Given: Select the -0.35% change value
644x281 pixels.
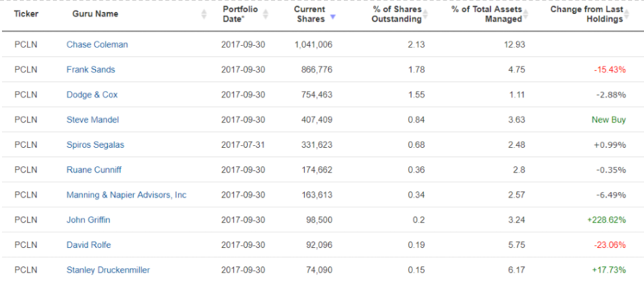Looking at the screenshot, I should point(612,170).
